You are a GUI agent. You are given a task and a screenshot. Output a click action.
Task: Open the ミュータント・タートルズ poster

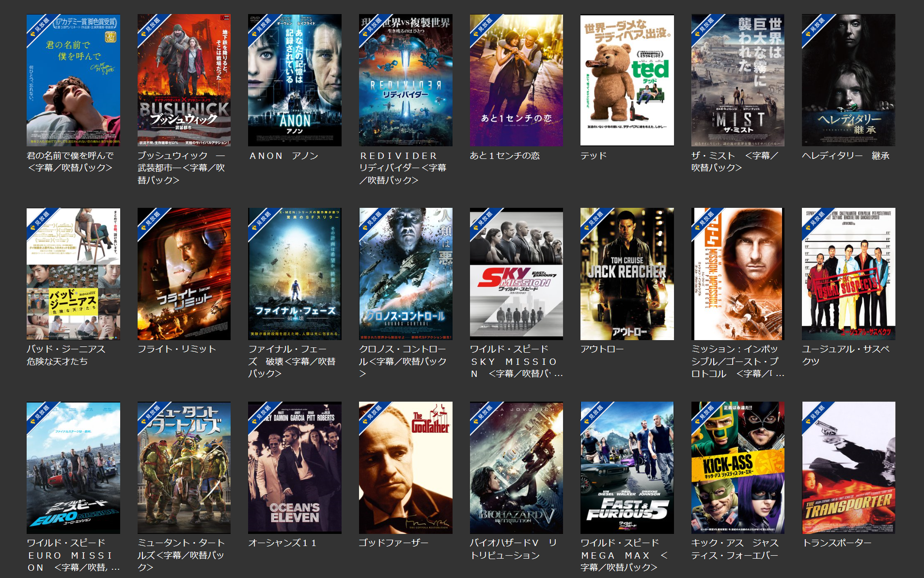tap(184, 468)
